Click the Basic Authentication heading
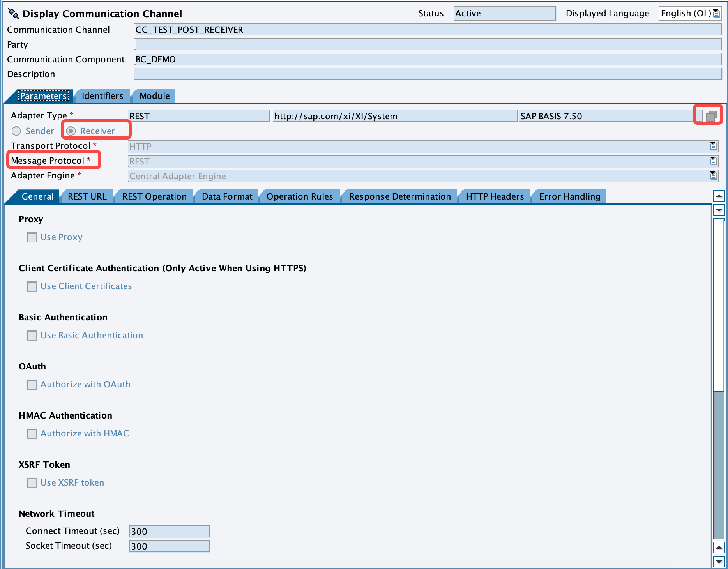Image resolution: width=728 pixels, height=569 pixels. click(x=63, y=317)
